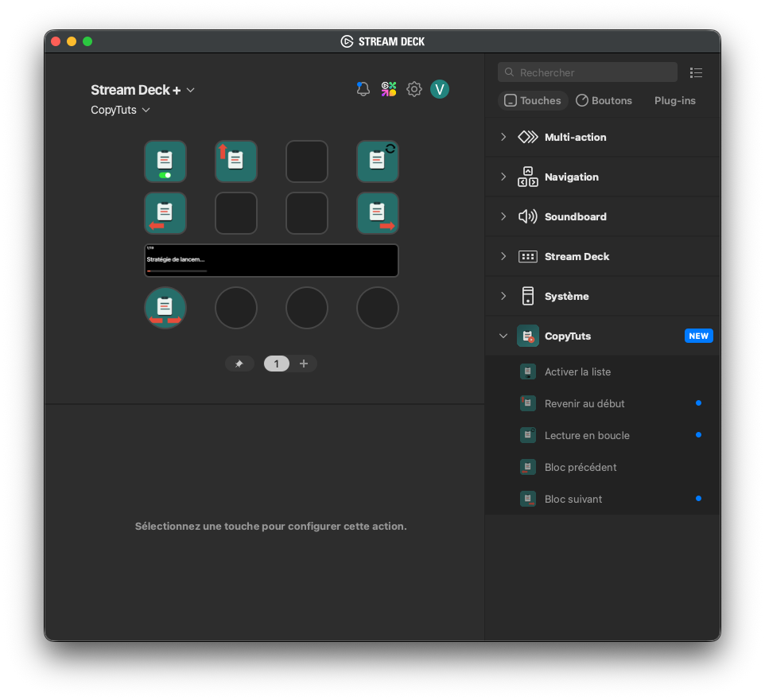This screenshot has height=700, width=765.
Task: Select the Activer la liste key with green toggle
Action: (165, 161)
